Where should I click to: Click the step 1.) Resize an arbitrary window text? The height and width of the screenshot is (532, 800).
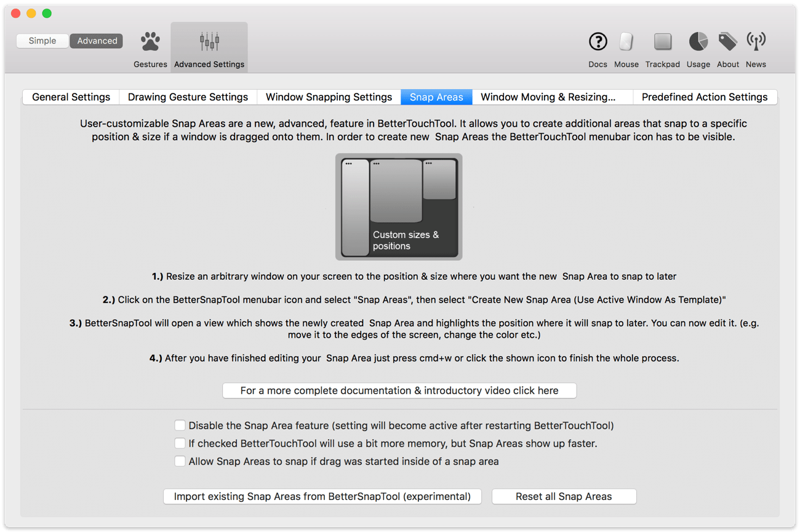click(414, 277)
